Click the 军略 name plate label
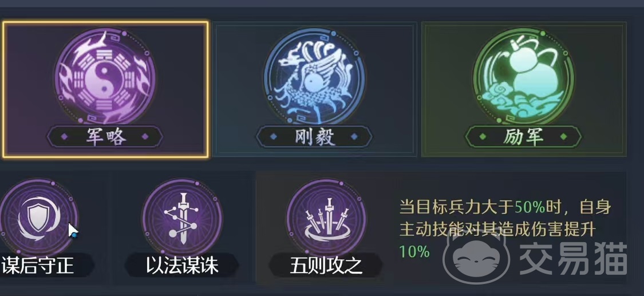This screenshot has height=296, width=644. click(105, 137)
